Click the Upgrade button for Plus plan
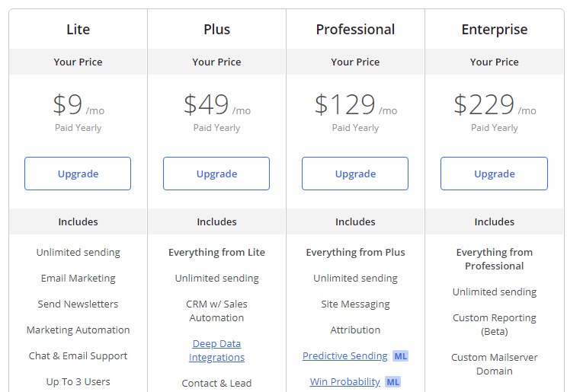Screen dimensions: 583x392 216,174
